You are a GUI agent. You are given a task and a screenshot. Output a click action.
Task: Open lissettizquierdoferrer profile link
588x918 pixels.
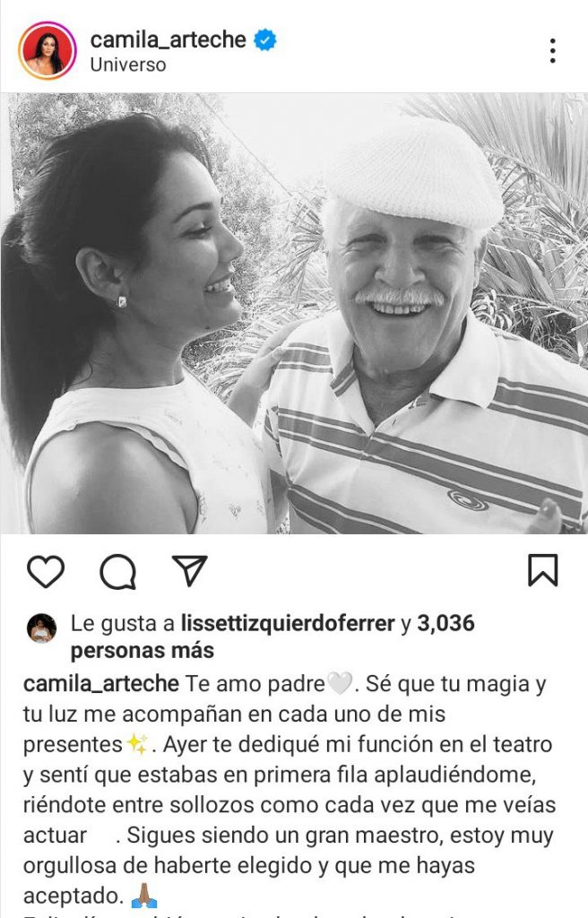click(288, 624)
